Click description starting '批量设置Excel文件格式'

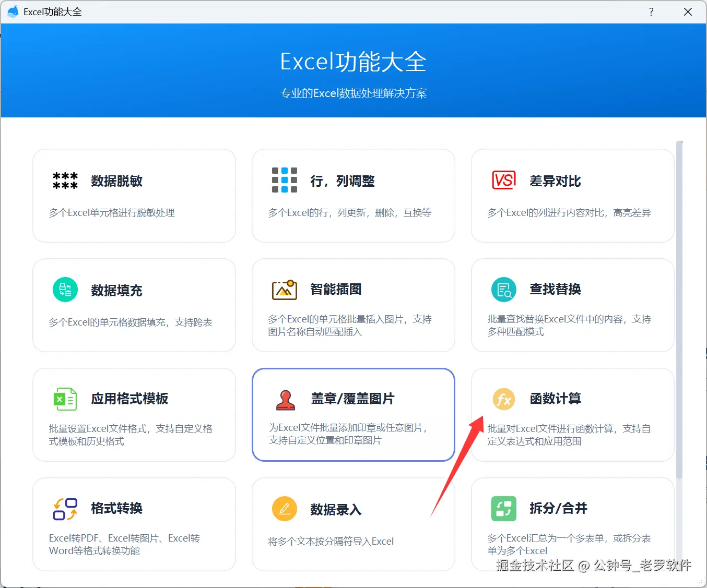tap(131, 435)
